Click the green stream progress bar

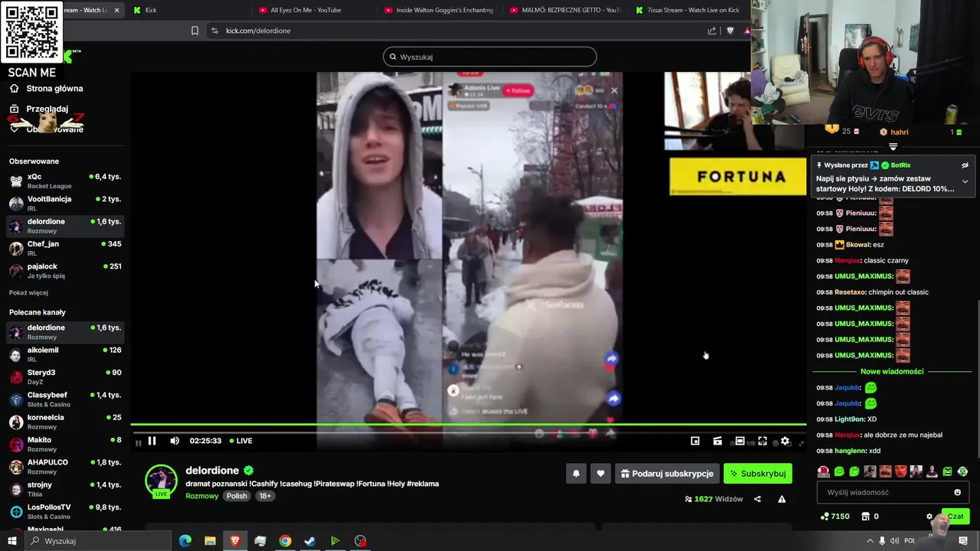point(468,424)
